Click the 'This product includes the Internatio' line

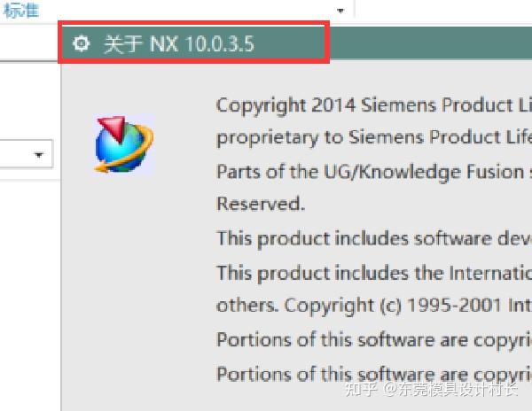tap(372, 271)
